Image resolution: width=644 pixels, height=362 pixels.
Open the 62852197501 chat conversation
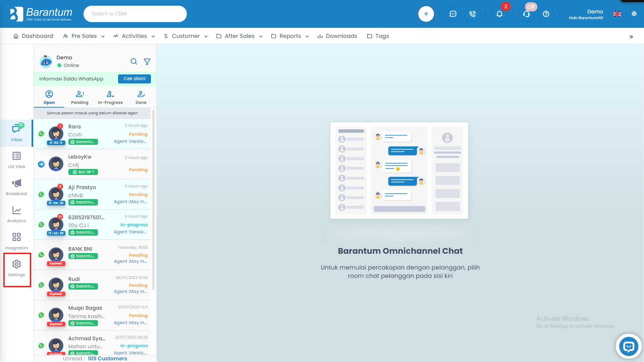(92, 225)
